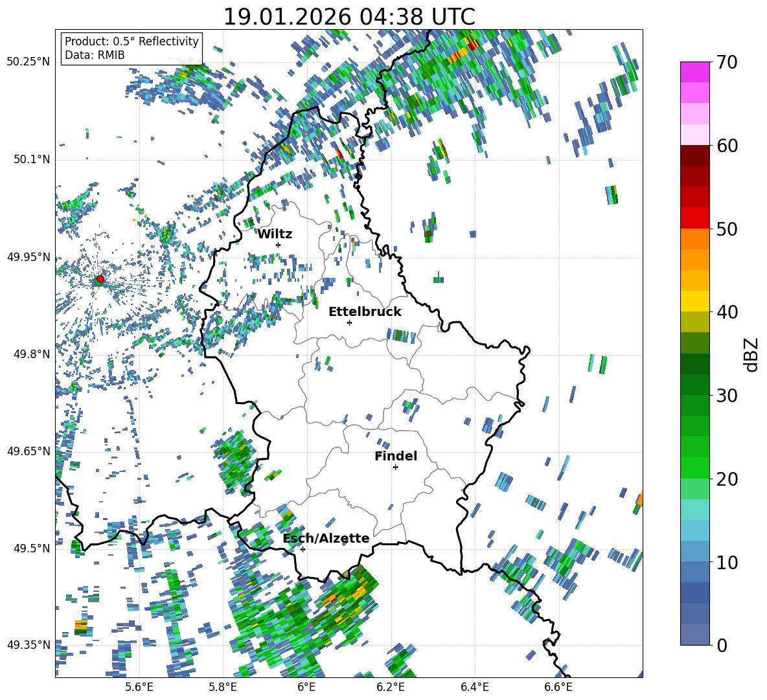Click the 0 value on the colorbar
The height and width of the screenshot is (700, 767).
[722, 645]
